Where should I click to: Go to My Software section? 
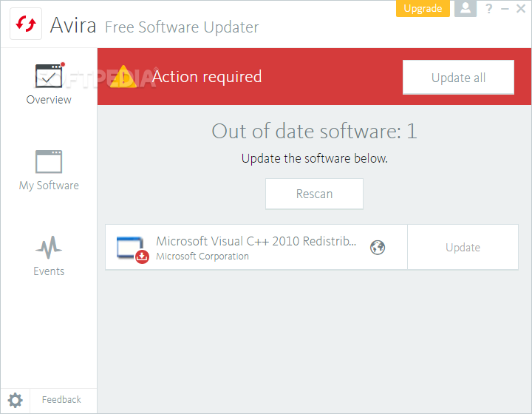49,171
